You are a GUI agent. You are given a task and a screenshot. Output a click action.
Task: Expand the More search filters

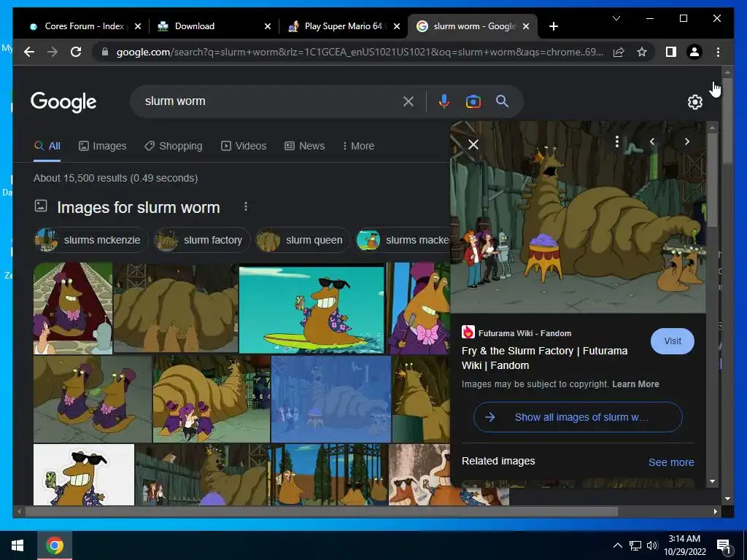358,146
